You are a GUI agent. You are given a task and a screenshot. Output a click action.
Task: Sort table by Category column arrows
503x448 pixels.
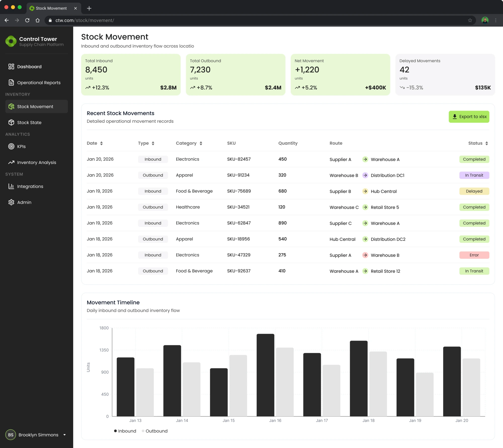click(x=201, y=143)
